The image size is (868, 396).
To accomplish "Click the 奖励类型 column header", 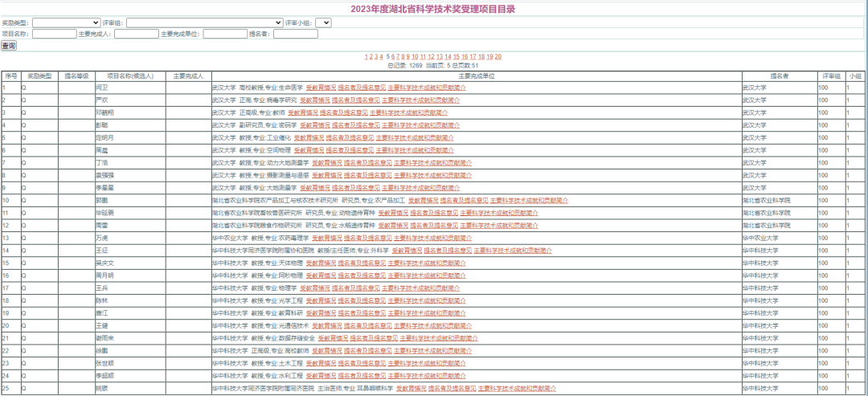I will click(x=39, y=76).
